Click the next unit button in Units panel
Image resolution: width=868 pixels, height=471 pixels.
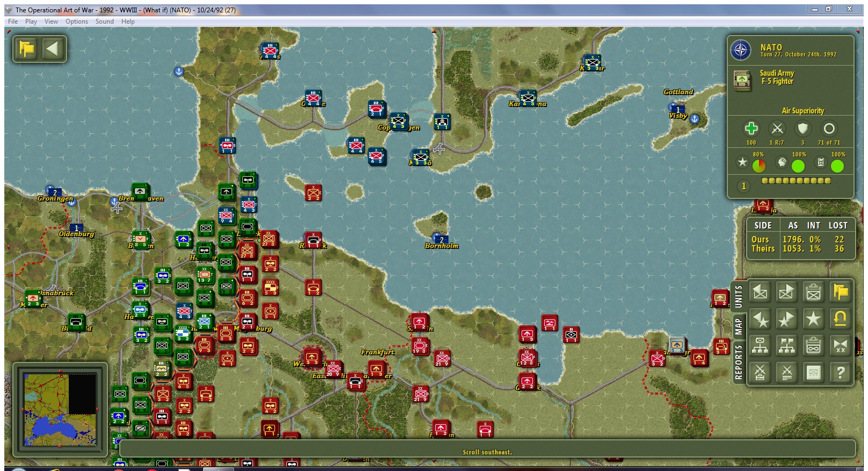point(786,292)
